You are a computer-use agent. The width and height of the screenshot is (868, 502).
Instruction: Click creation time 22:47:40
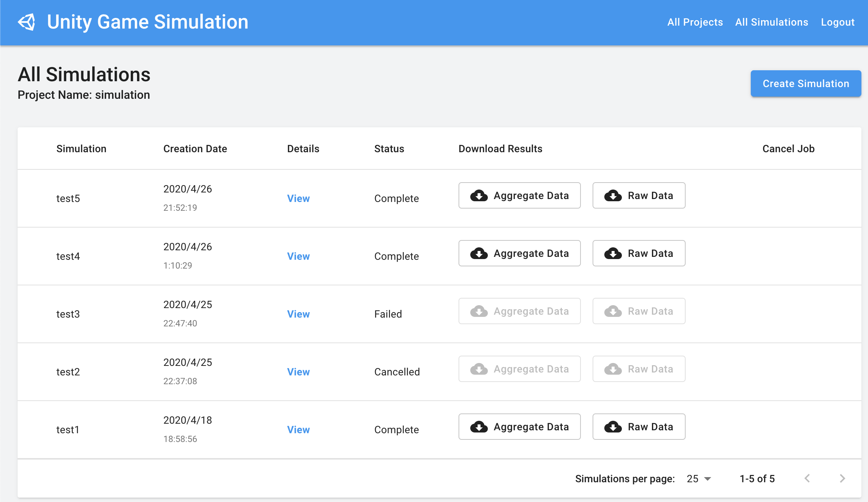(x=180, y=323)
